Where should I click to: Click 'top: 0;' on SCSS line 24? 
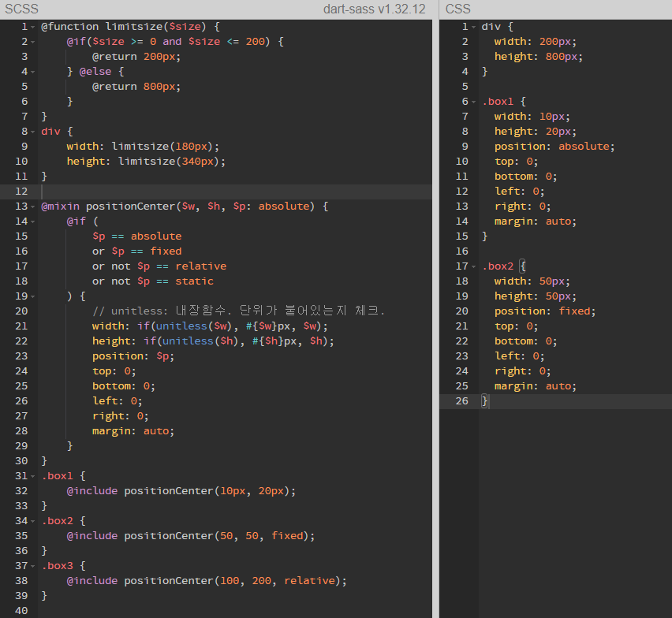coord(114,371)
